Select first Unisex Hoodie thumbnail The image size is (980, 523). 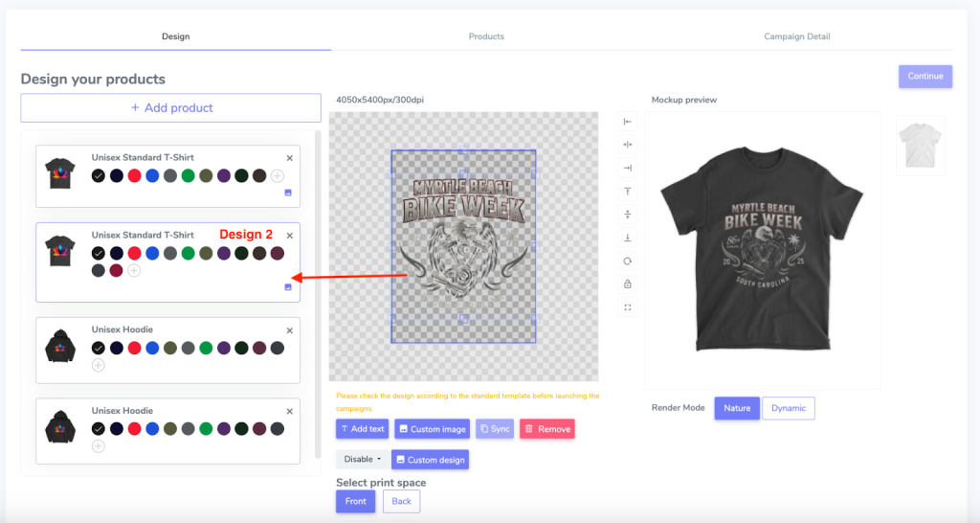pyautogui.click(x=60, y=346)
